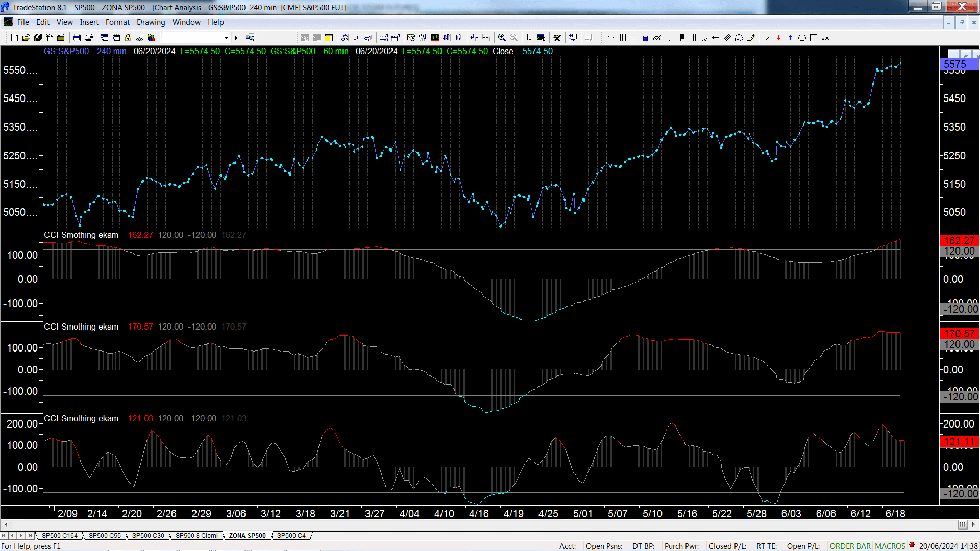980x551 pixels.
Task: Click the GS:S&P500 - 240 min label
Action: (85, 52)
